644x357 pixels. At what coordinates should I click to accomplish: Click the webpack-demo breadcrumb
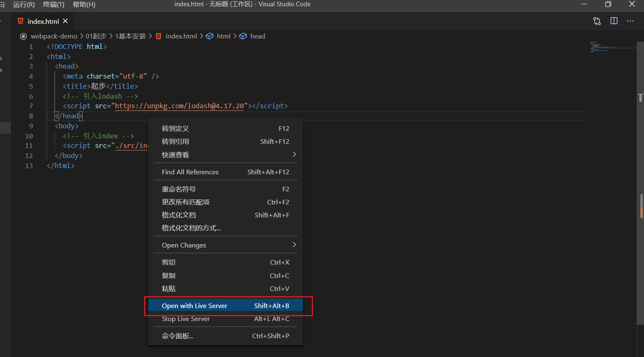54,36
